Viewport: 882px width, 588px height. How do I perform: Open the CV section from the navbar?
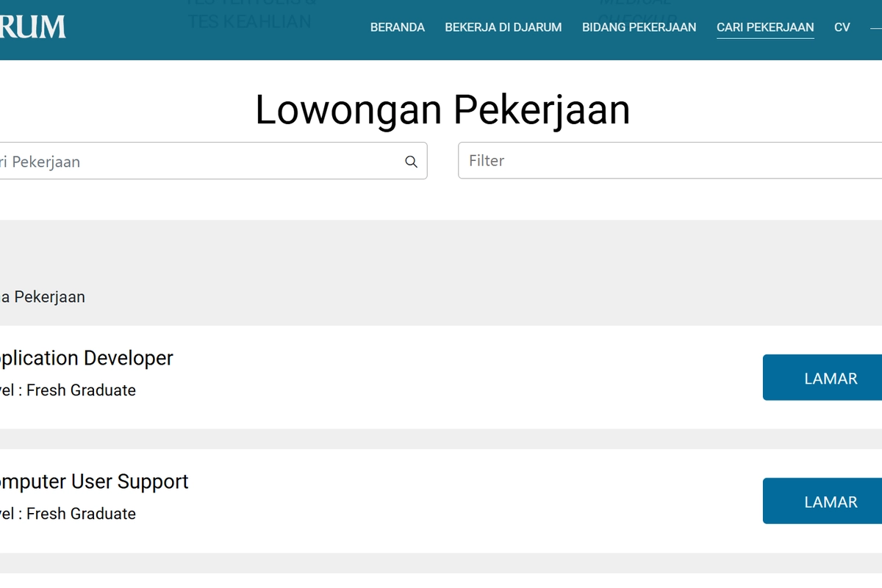842,27
